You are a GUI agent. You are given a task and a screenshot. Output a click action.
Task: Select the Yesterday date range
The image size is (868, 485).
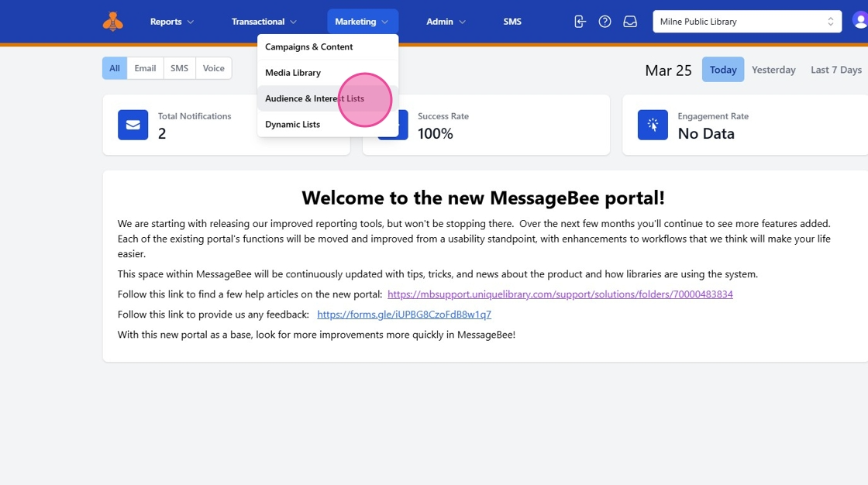[x=773, y=70]
